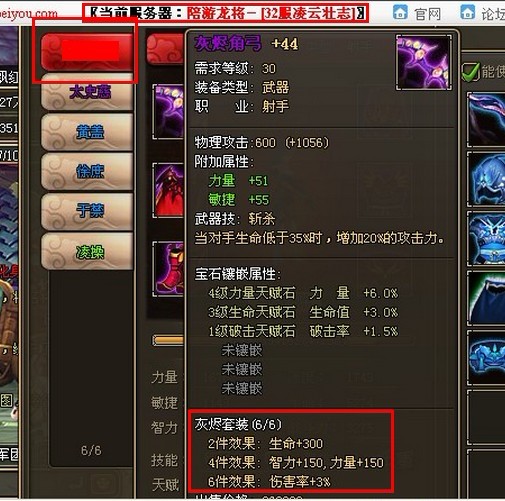Screen dimensions: 505x501
Task: Pick the blue helmet inventory item
Action: 486,179
